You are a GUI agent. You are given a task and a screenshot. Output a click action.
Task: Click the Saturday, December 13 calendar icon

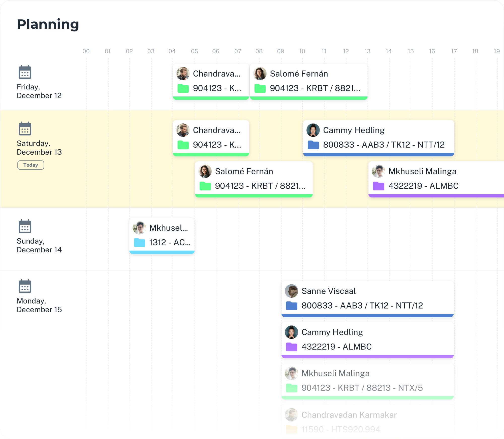25,129
